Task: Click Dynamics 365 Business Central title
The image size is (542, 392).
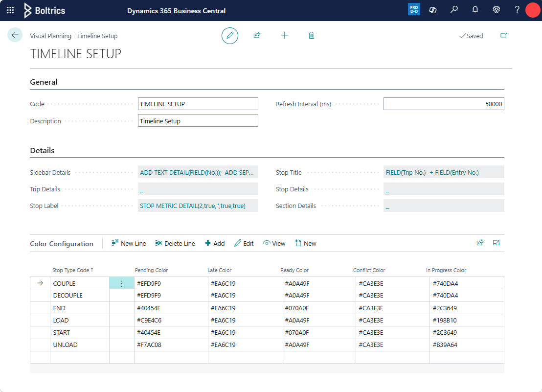Action: (x=176, y=11)
